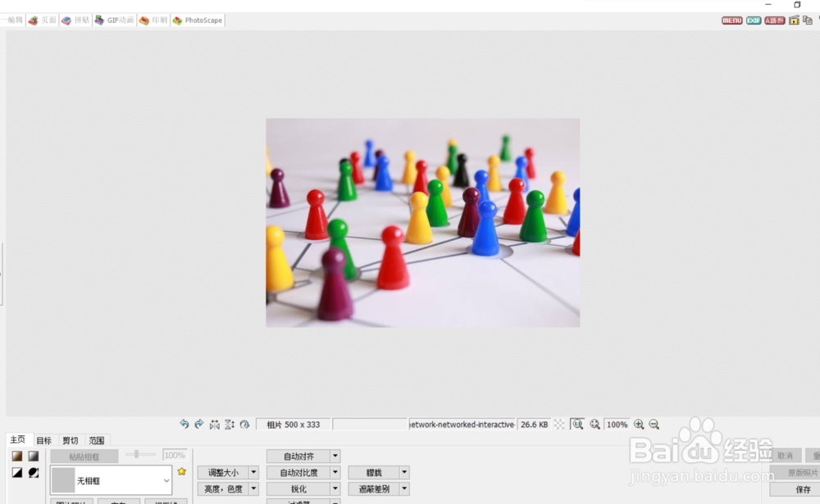Open the 拼贴 tab
Viewport: 820px width, 504px height.
tap(75, 20)
